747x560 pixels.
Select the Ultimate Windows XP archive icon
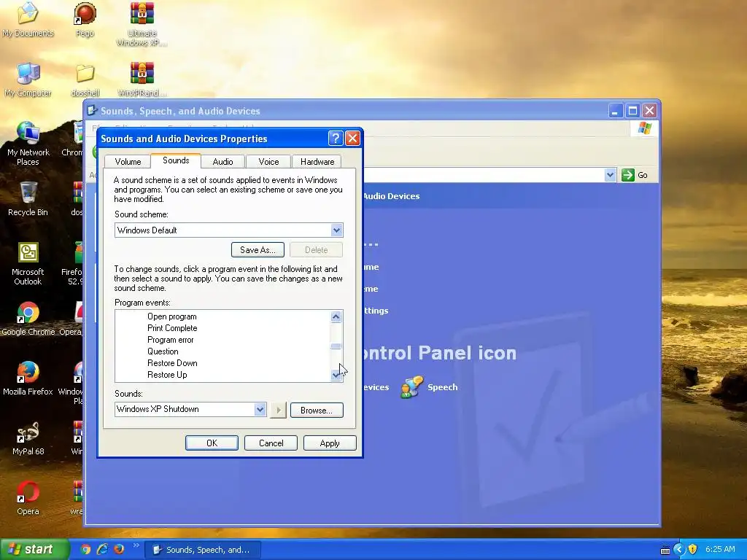coord(142,24)
